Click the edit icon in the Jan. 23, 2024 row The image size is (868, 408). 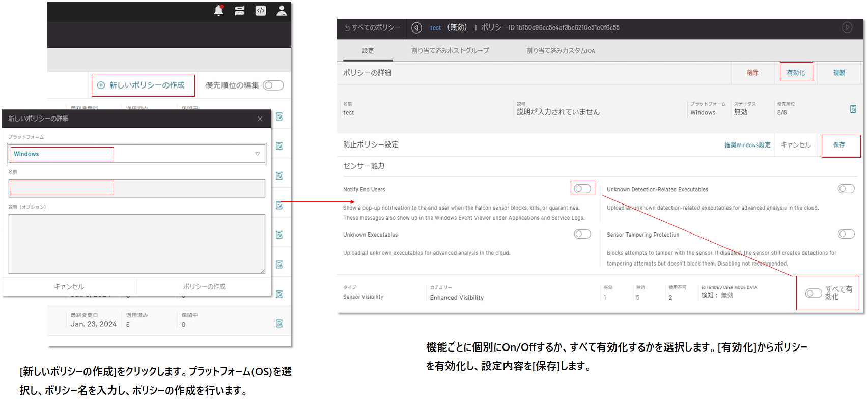click(279, 324)
